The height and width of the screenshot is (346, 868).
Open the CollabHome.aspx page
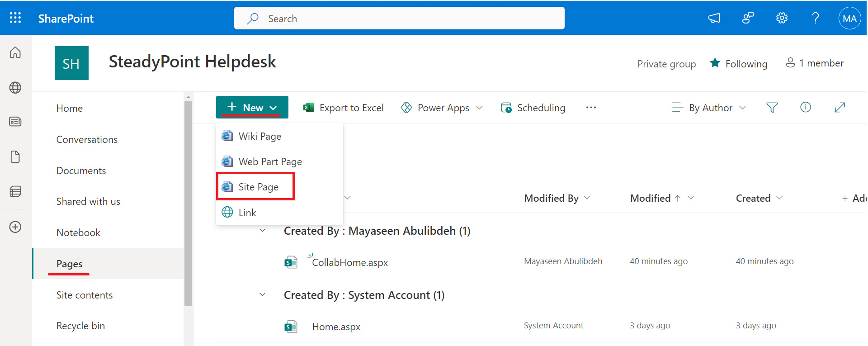(x=350, y=262)
